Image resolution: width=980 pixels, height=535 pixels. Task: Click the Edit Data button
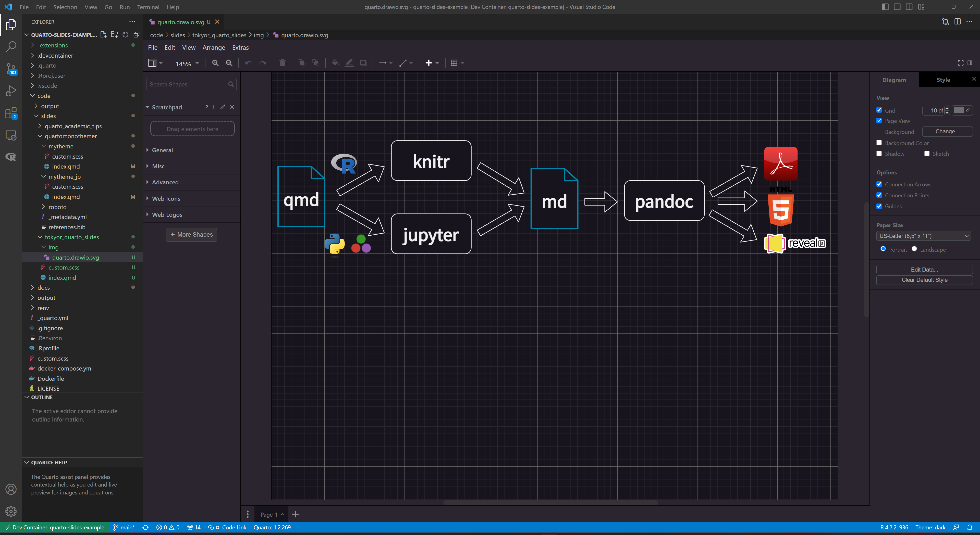(924, 270)
